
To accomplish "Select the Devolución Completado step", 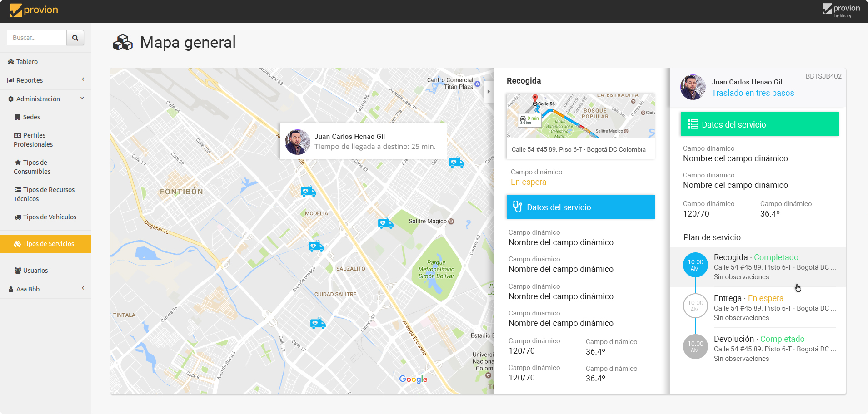I will point(758,348).
